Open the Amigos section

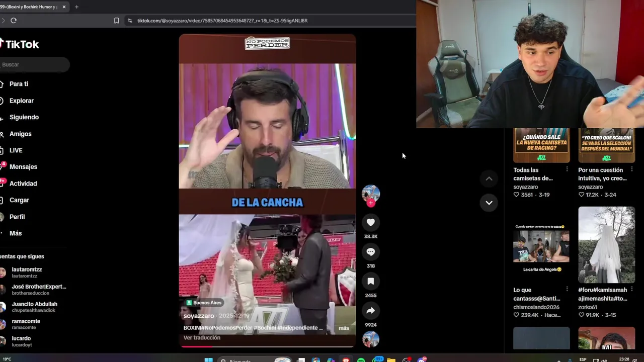click(20, 134)
